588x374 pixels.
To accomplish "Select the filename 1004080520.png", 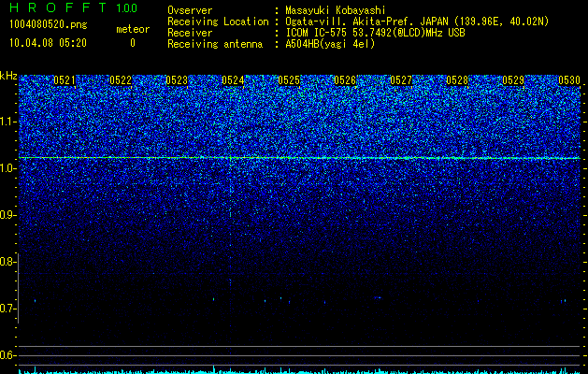I will [49, 24].
